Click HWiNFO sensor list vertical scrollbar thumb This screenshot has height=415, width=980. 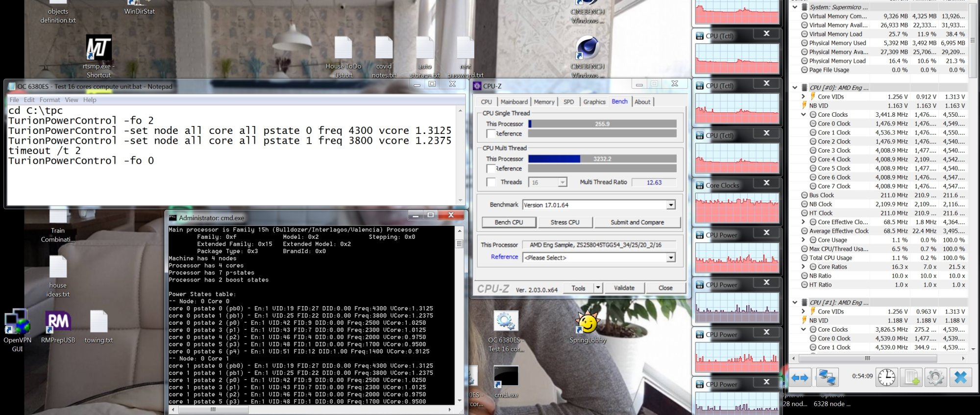pyautogui.click(x=972, y=40)
